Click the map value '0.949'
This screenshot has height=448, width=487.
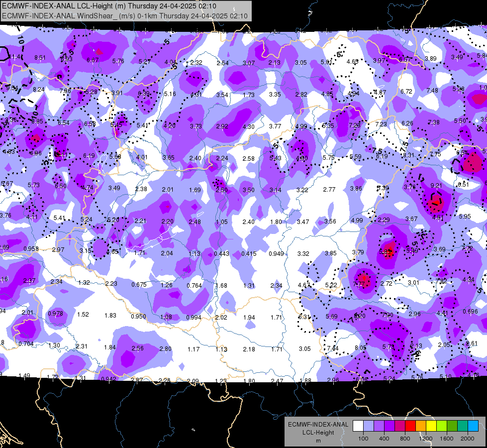point(277,254)
